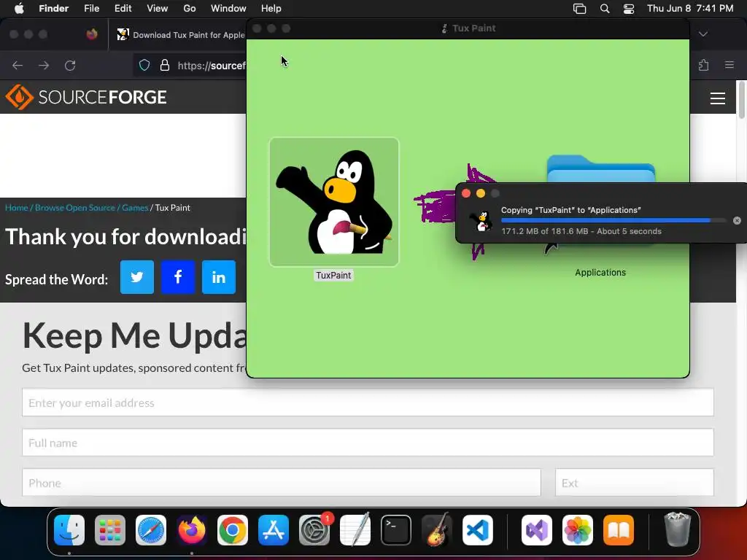Viewport: 747px width, 560px height.
Task: Expand the Firefox tab list chevron
Action: [703, 34]
